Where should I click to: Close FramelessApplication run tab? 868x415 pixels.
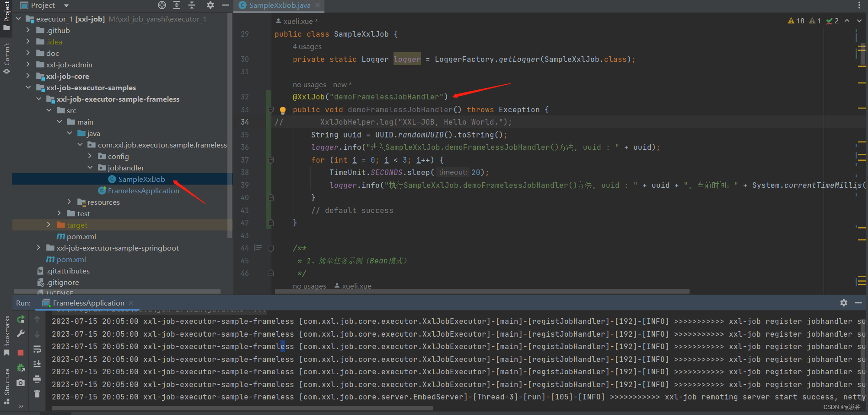(131, 303)
